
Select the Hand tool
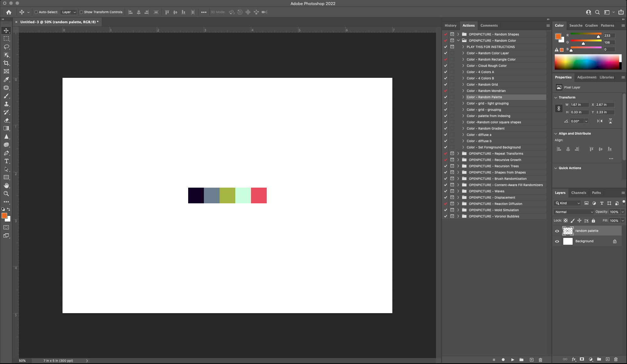point(6,185)
